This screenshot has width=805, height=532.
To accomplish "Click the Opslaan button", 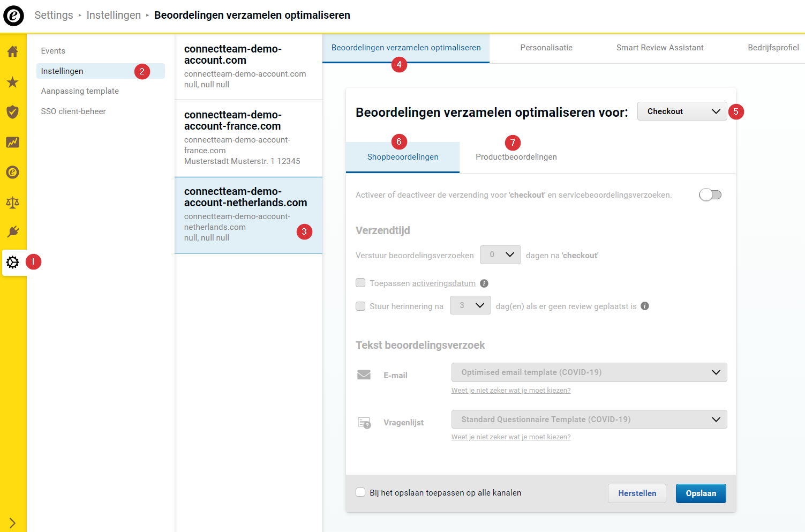I will pos(701,493).
